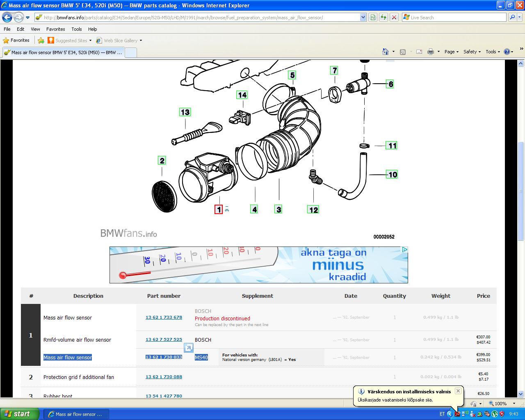
Task: Click diagram callout number 7
Action: [335, 71]
